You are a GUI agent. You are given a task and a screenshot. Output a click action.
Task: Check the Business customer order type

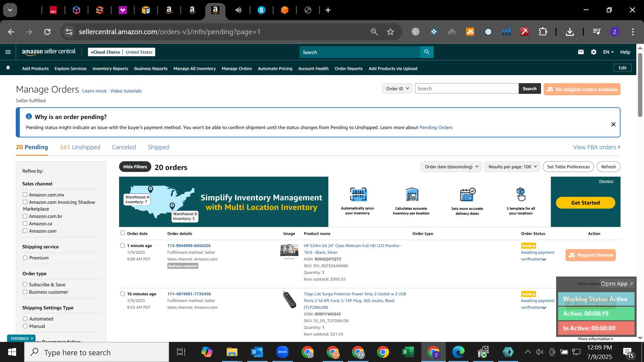pyautogui.click(x=25, y=292)
